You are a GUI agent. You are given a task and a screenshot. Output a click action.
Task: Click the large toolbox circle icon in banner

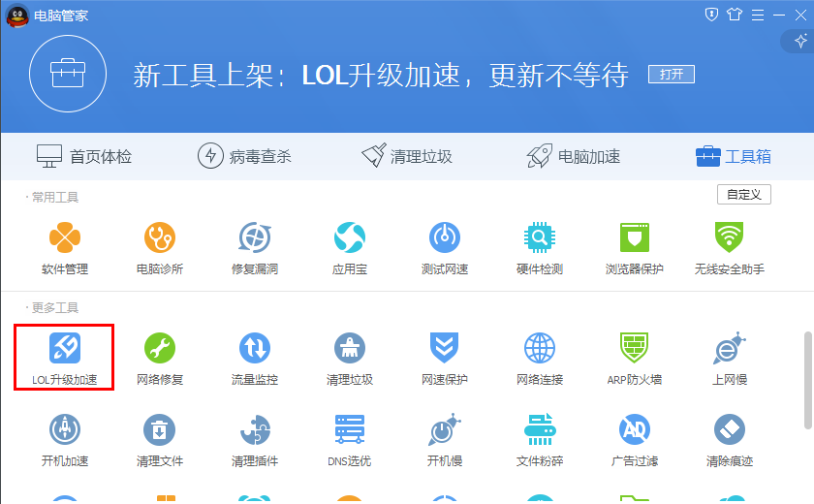(x=68, y=74)
